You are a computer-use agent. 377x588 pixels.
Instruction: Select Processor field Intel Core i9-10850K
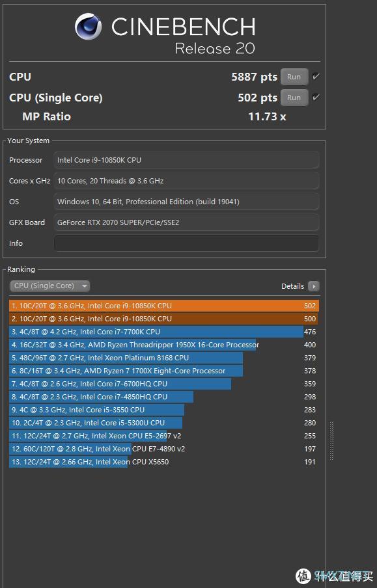pos(187,160)
